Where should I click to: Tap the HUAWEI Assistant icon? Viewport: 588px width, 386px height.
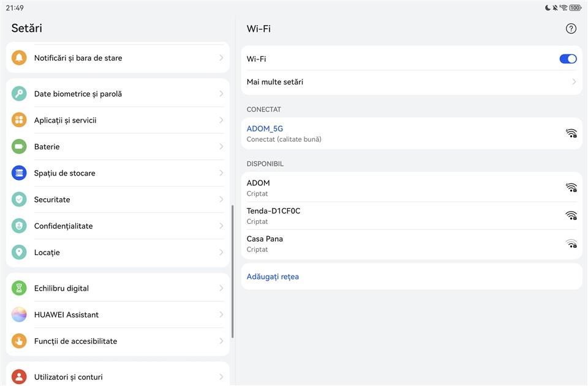pyautogui.click(x=19, y=314)
